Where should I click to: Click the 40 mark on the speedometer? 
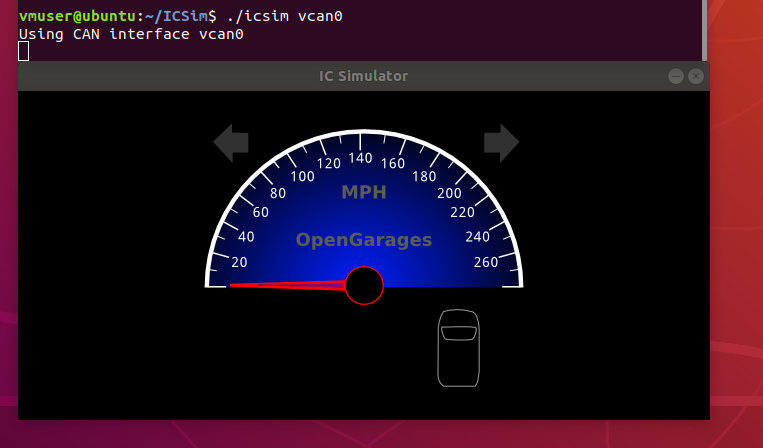(x=246, y=237)
